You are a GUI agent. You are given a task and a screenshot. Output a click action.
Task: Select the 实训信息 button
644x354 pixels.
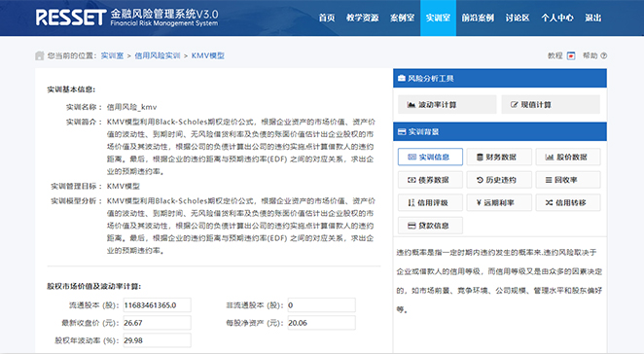[430, 157]
